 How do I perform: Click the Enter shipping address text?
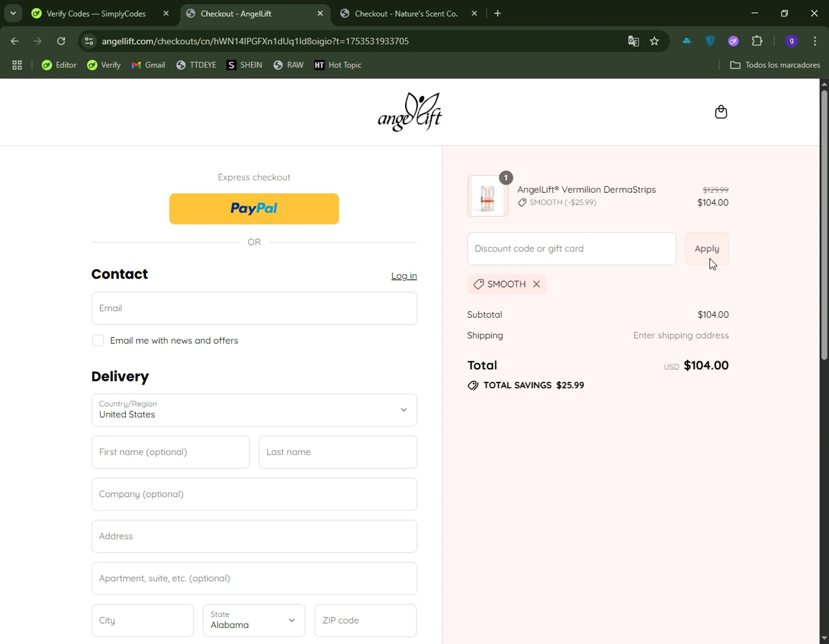(681, 336)
